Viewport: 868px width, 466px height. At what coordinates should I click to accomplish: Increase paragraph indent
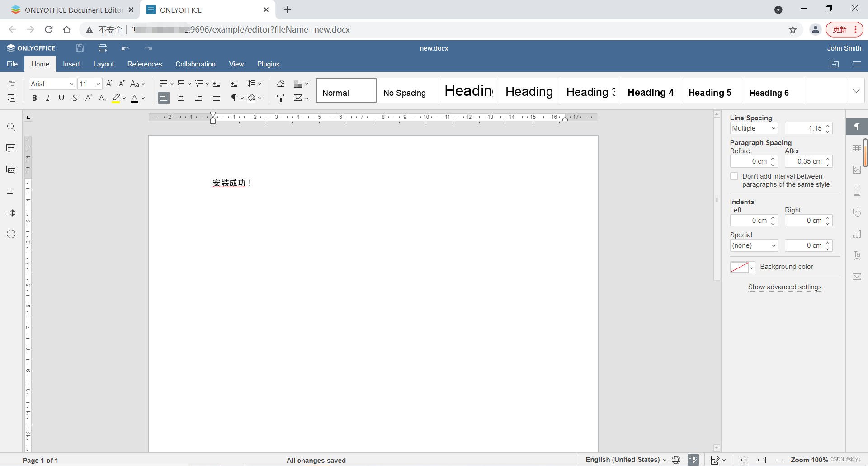(234, 84)
